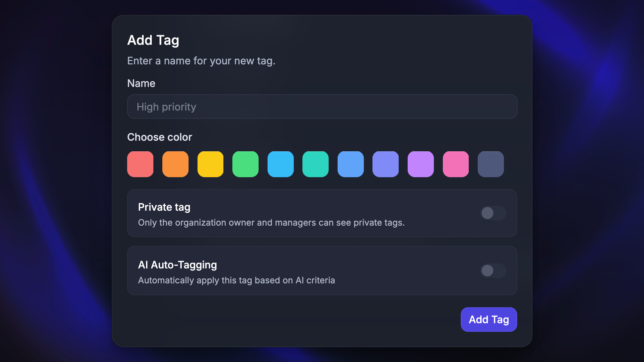The height and width of the screenshot is (362, 644).
Task: Select the orange color swatch
Action: click(175, 164)
